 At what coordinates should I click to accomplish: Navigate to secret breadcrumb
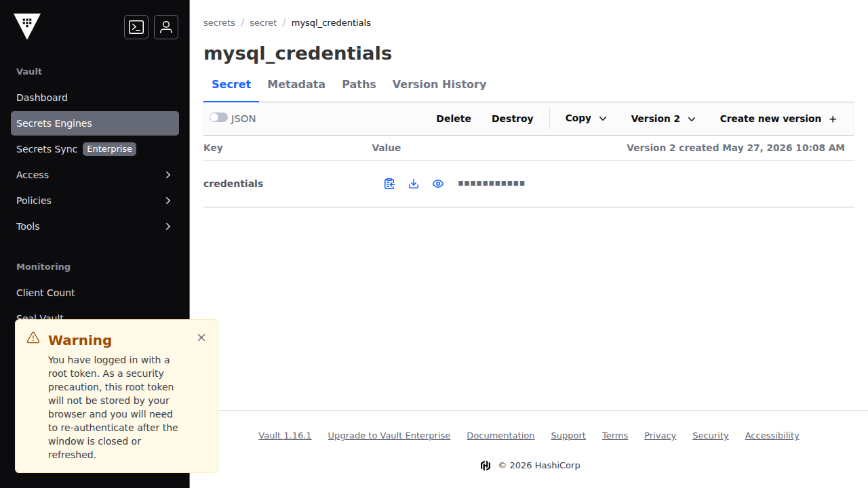[263, 23]
